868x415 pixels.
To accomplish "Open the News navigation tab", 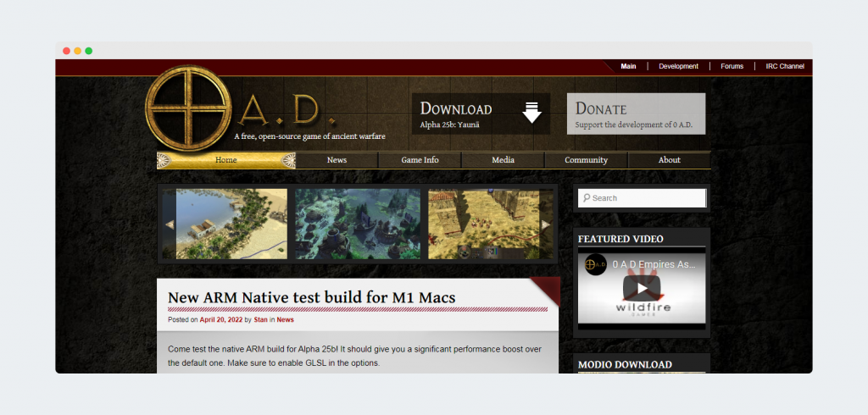I will tap(337, 160).
